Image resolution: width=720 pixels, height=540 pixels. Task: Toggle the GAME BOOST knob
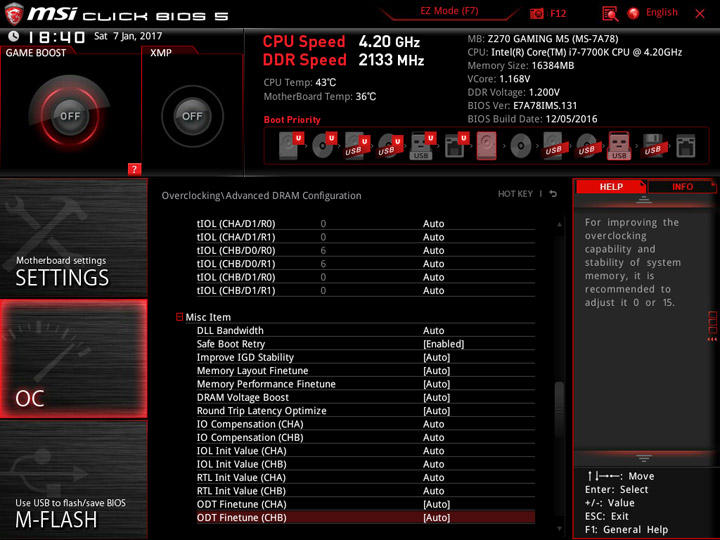[70, 116]
